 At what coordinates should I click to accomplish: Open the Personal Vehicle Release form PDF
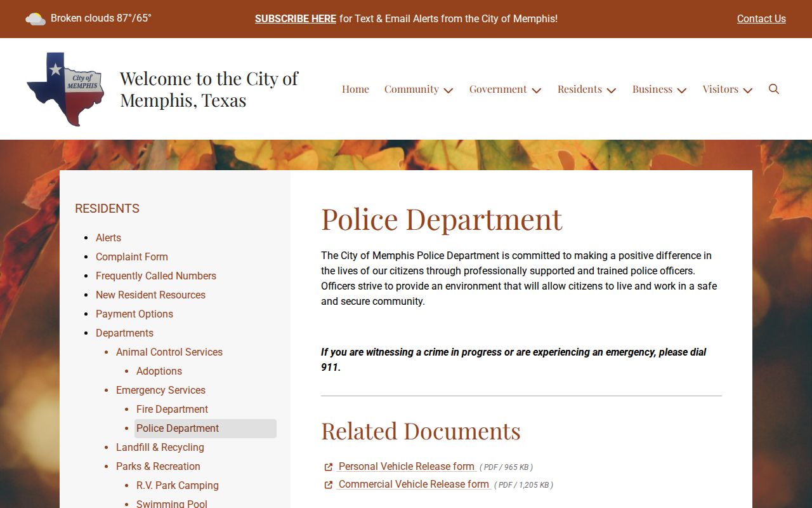point(407,467)
